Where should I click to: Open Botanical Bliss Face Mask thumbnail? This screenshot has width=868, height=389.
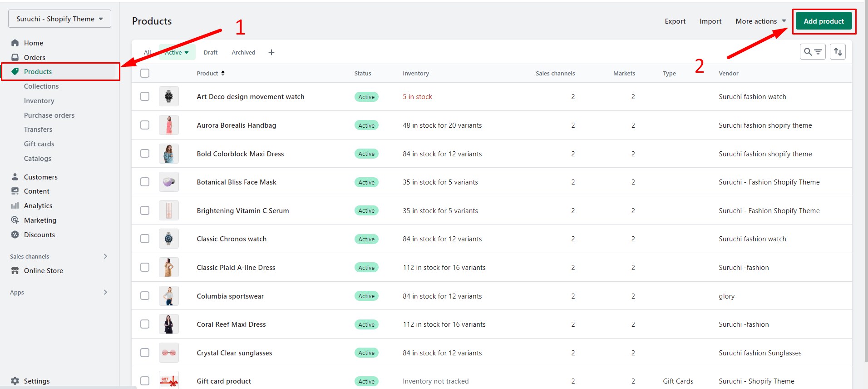(169, 182)
